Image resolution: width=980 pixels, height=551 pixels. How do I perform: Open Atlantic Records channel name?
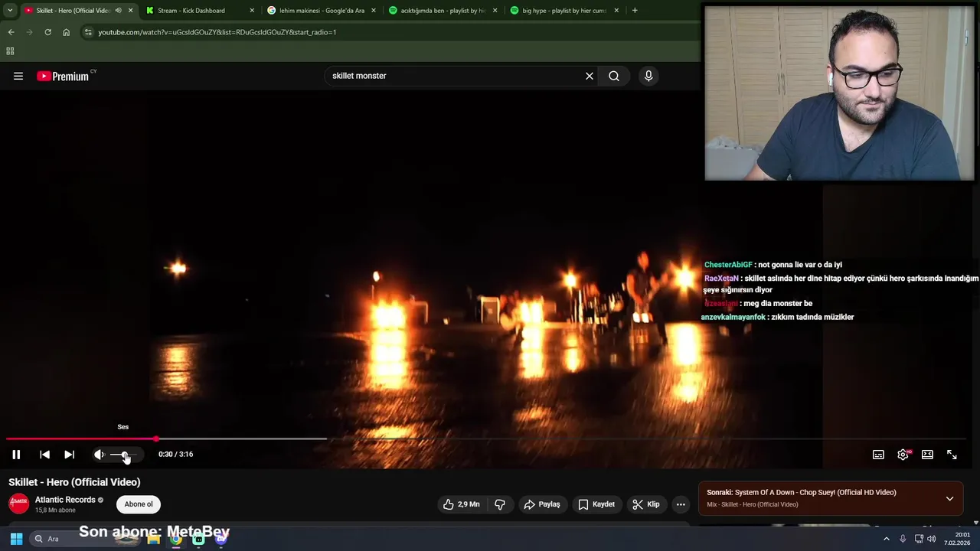coord(65,500)
